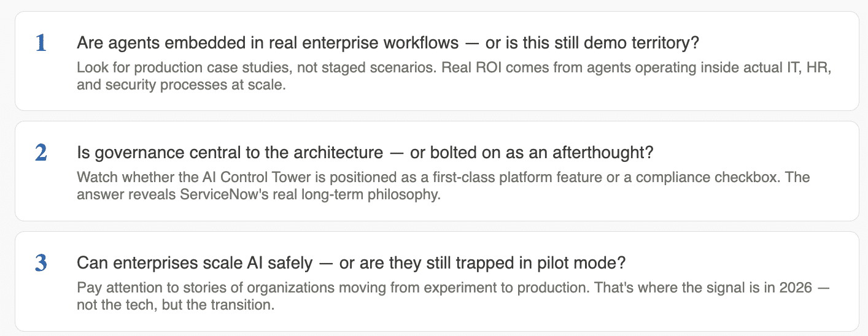
Task: Click the blue number 2 marker
Action: 41,153
